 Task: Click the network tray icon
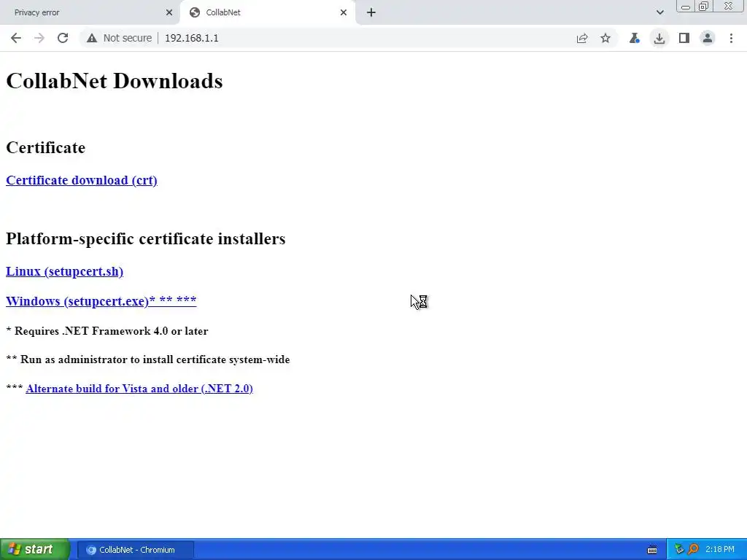[x=679, y=550]
